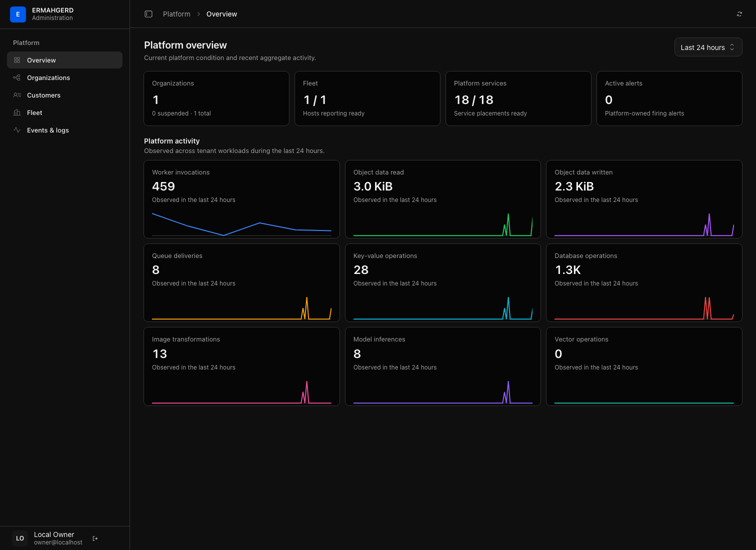Click the Fleet sidebar icon

17,112
